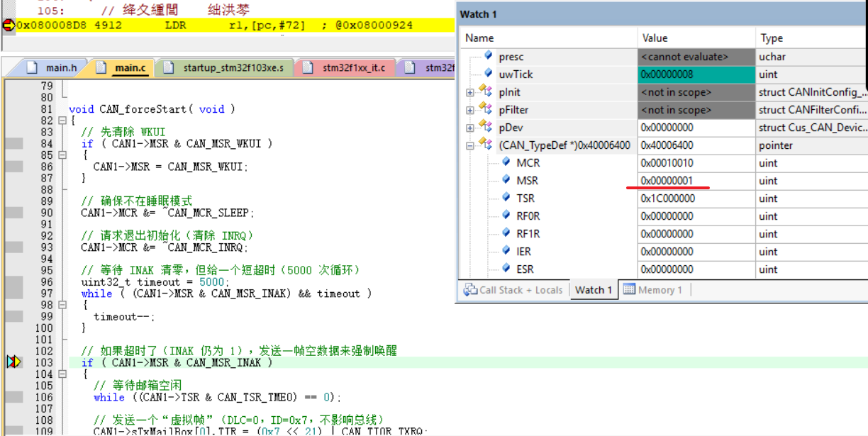Image resolution: width=868 pixels, height=436 pixels.
Task: Click the breakpoint margin at line 84
Action: click(x=14, y=144)
